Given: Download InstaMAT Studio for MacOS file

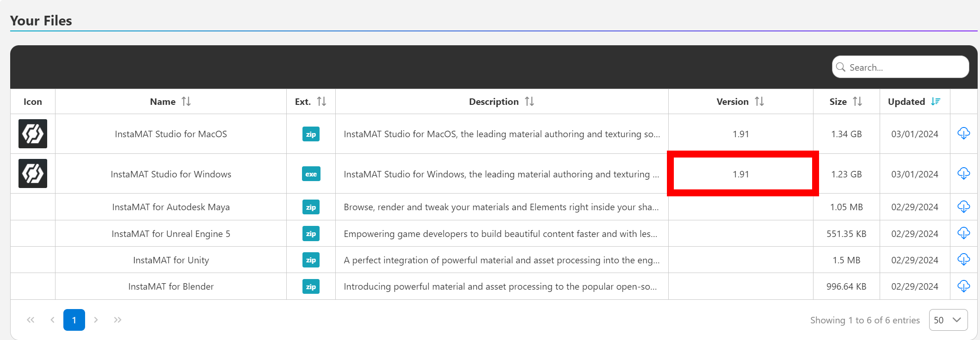Looking at the screenshot, I should [x=963, y=134].
